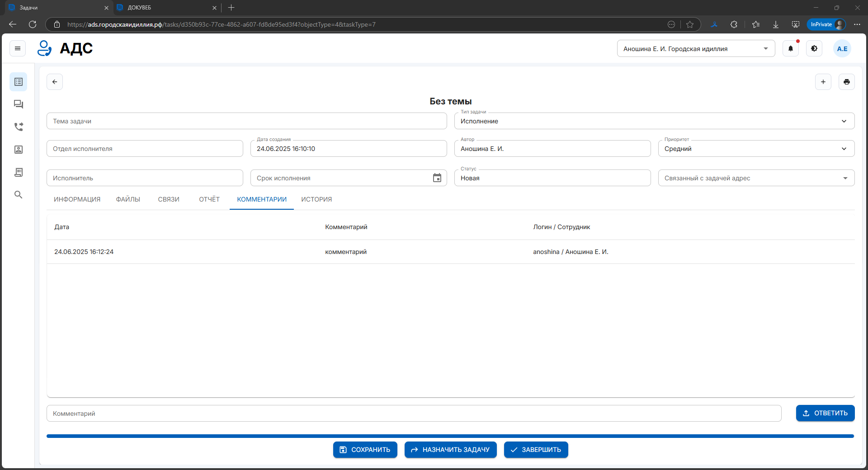Screen dimensions: 868x470
Task: Focus the Отдел исполнителя field
Action: 145,149
